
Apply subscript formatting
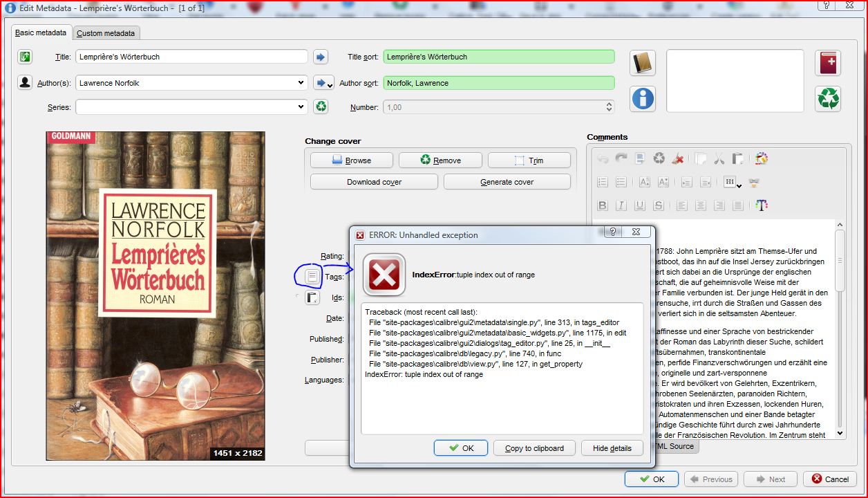663,183
